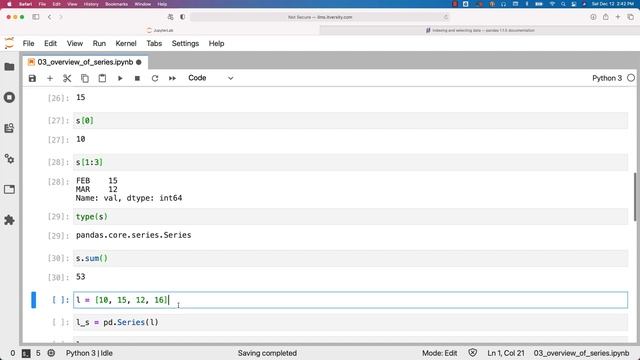Image resolution: width=640 pixels, height=360 pixels.
Task: Open the JupyterLab View menu
Action: pyautogui.click(x=75, y=44)
